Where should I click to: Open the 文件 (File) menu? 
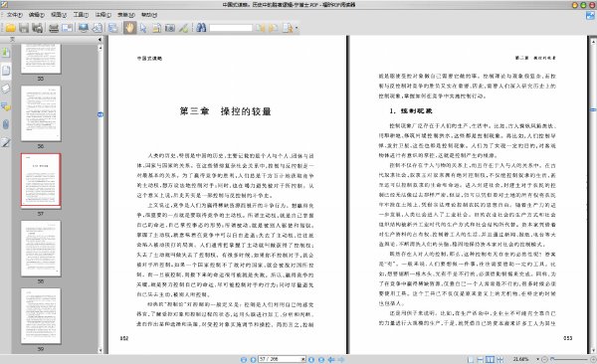click(x=15, y=15)
